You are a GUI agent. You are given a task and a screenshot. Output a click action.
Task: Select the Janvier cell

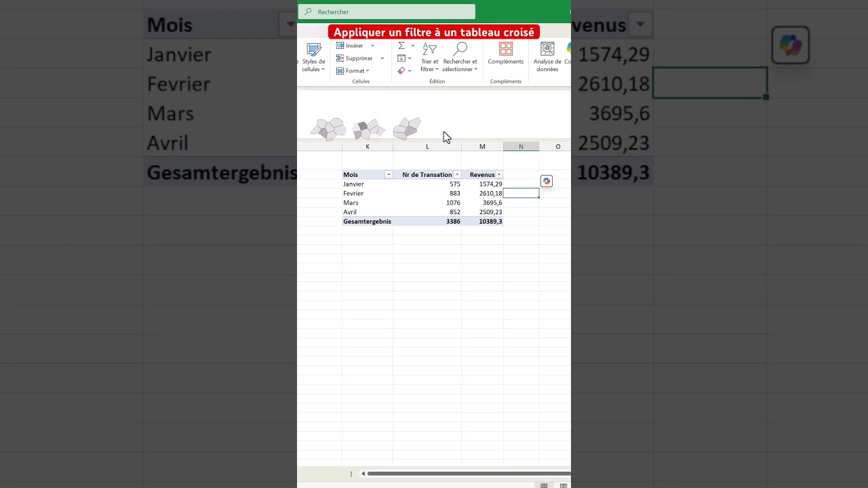tap(368, 184)
